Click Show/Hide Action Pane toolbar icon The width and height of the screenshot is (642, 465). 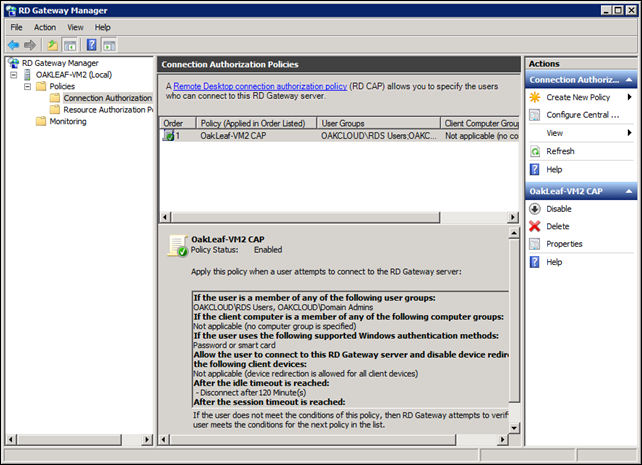click(x=109, y=45)
